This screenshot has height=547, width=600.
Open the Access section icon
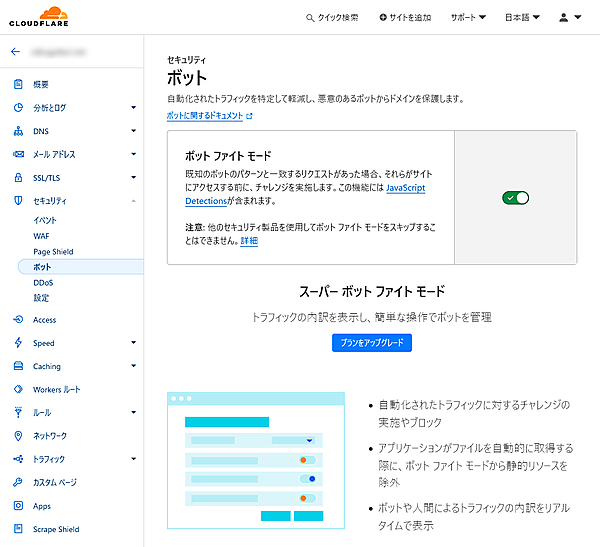[18, 320]
